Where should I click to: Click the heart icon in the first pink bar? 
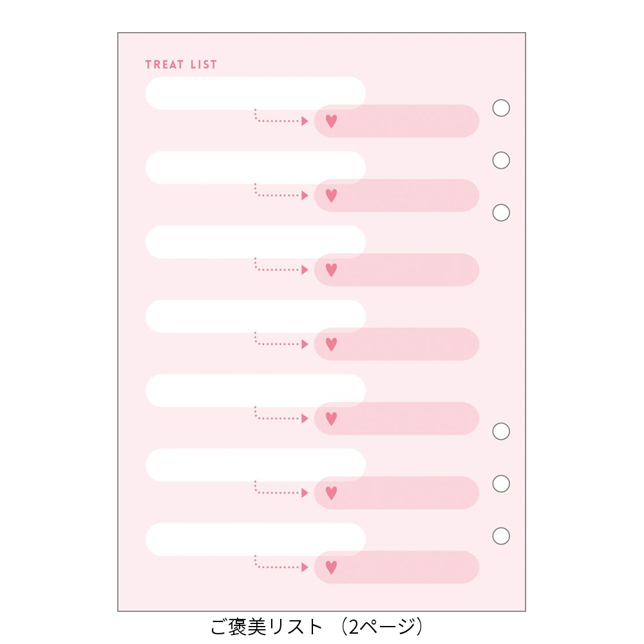click(331, 121)
